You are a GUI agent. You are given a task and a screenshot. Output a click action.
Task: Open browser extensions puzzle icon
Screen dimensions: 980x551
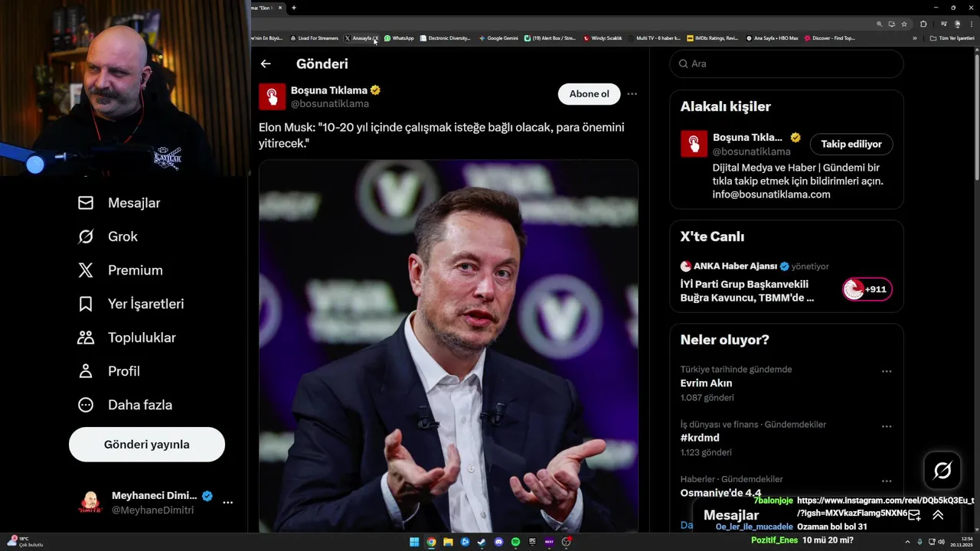coord(923,24)
